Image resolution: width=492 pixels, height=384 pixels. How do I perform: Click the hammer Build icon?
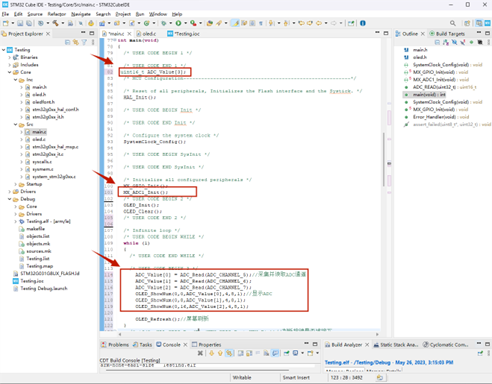[55, 23]
